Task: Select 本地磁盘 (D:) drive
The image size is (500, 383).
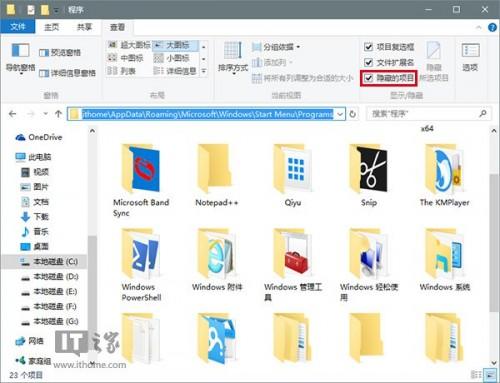Action: (49, 277)
